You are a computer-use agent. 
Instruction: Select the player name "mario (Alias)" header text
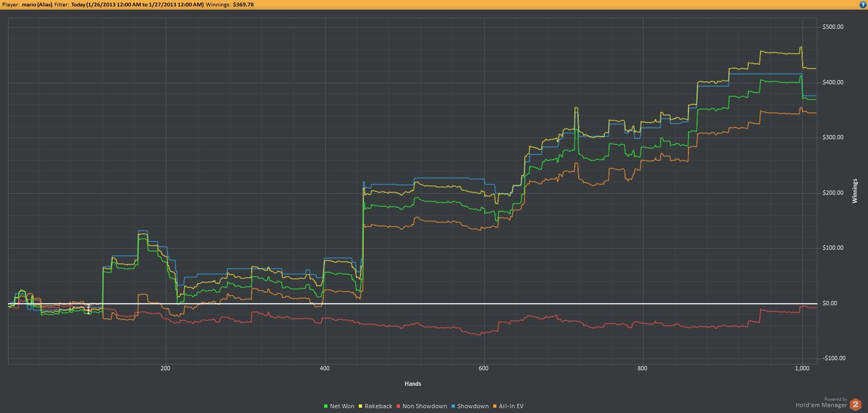pyautogui.click(x=37, y=4)
